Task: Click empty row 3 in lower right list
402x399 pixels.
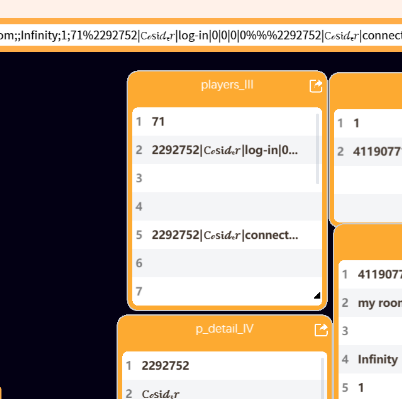Action: click(x=370, y=331)
